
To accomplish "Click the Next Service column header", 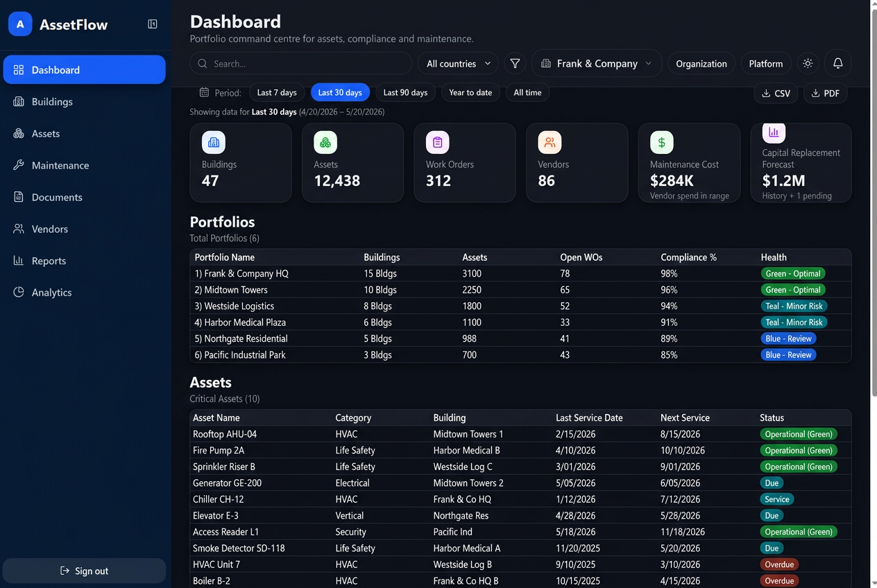I will (x=685, y=418).
